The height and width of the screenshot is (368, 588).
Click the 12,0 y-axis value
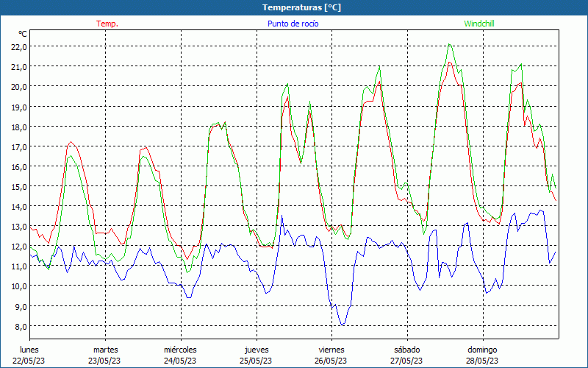point(19,247)
